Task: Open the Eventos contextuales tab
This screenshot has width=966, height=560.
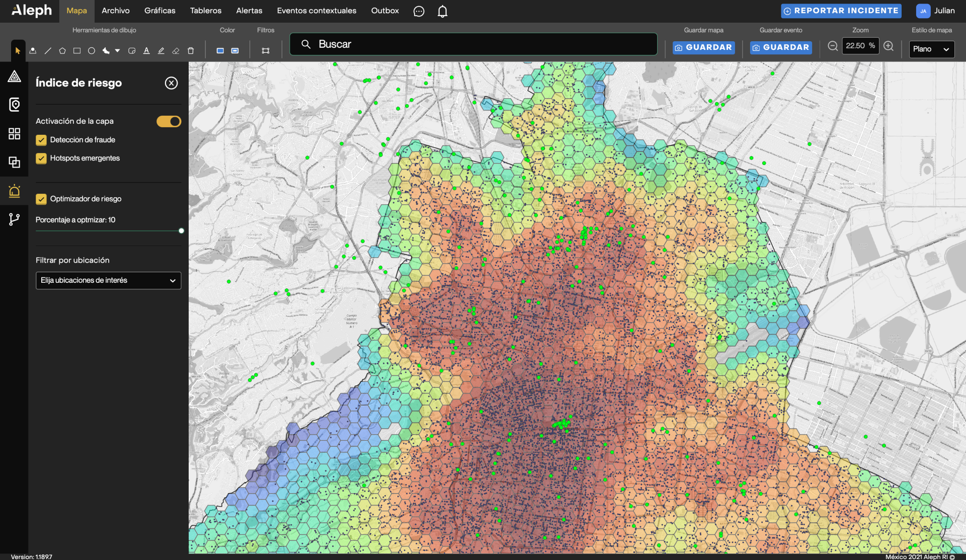Action: click(316, 11)
